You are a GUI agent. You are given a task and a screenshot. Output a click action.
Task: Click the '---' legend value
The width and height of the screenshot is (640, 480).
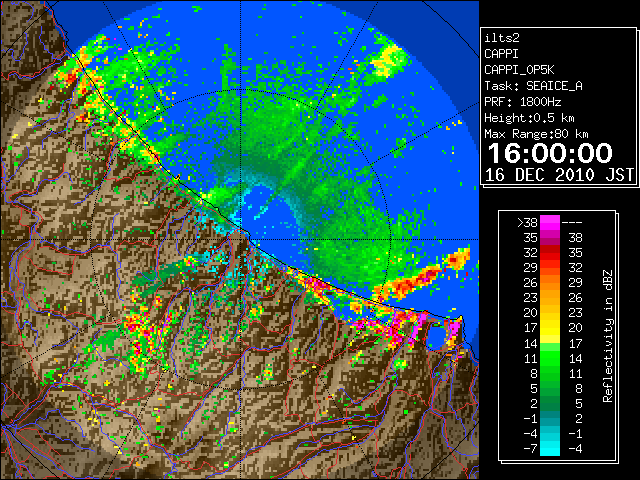tap(572, 222)
